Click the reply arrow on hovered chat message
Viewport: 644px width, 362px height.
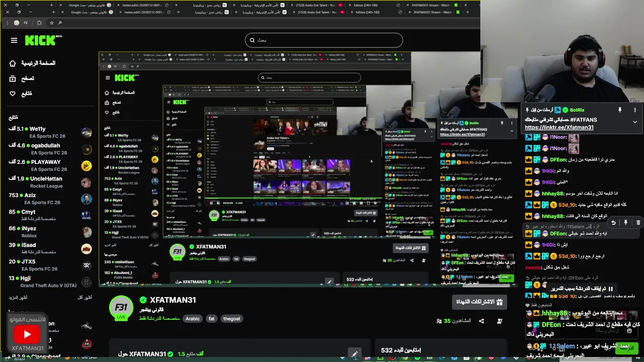tap(613, 222)
